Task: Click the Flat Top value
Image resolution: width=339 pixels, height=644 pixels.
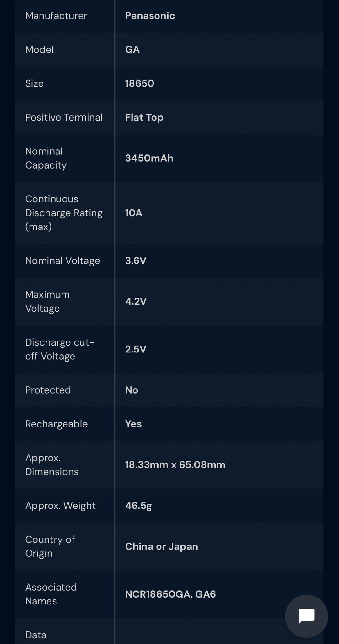Action: pyautogui.click(x=144, y=117)
